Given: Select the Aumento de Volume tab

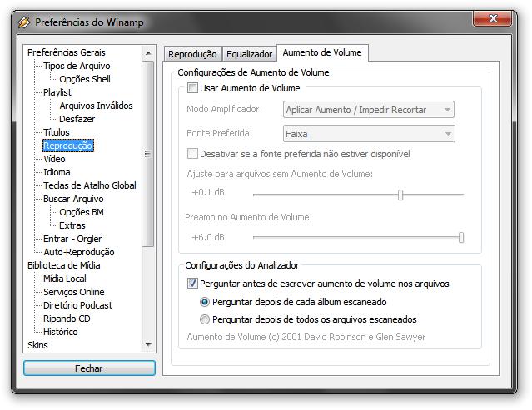Looking at the screenshot, I should (x=322, y=52).
